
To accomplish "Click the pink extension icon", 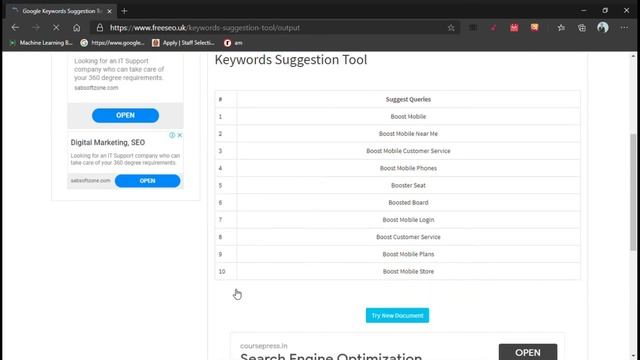I will coord(514,27).
